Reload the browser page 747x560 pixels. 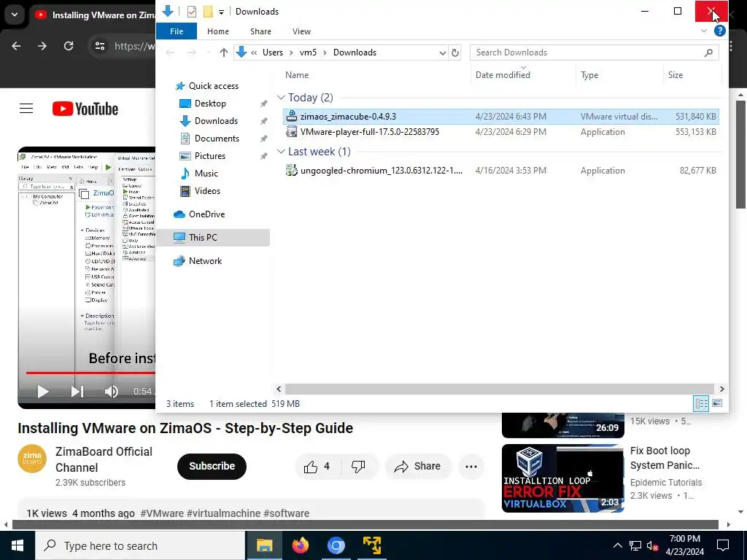[x=69, y=46]
